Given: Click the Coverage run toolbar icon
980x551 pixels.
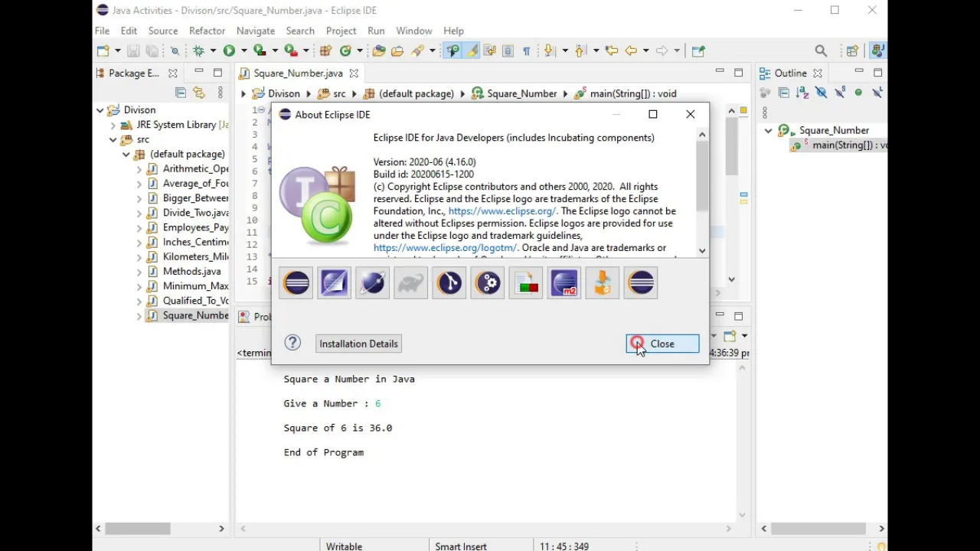Looking at the screenshot, I should pos(260,51).
